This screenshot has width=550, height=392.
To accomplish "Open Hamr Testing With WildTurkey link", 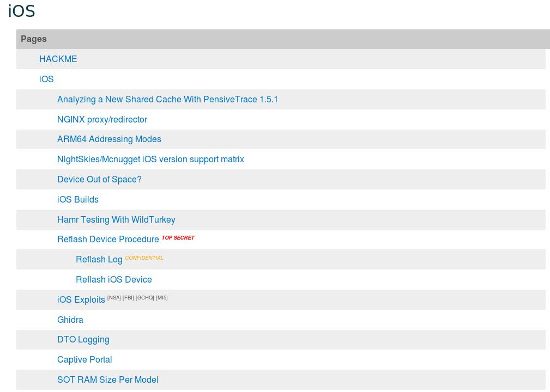I will (x=116, y=220).
